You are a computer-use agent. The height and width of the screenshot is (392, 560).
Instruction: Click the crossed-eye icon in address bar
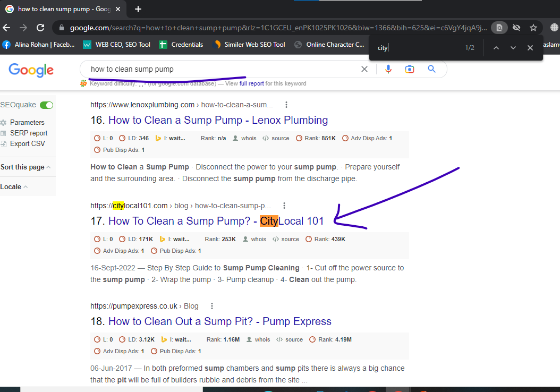(516, 28)
